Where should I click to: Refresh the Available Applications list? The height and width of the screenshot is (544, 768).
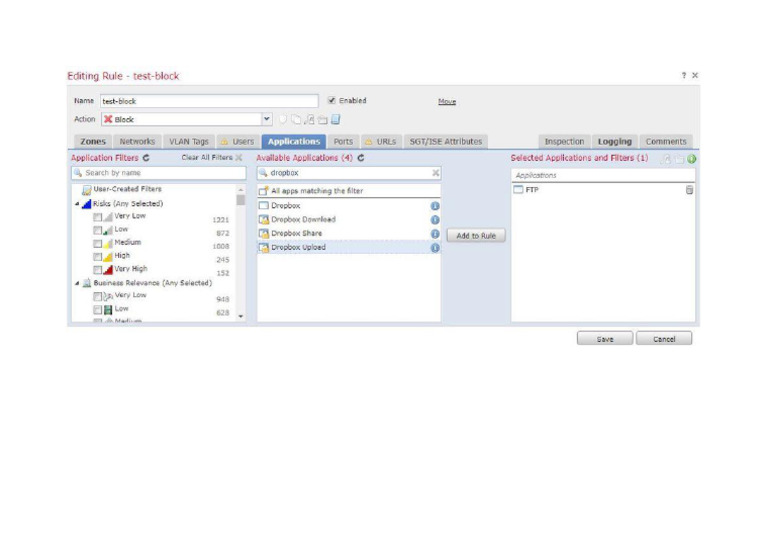tap(361, 158)
